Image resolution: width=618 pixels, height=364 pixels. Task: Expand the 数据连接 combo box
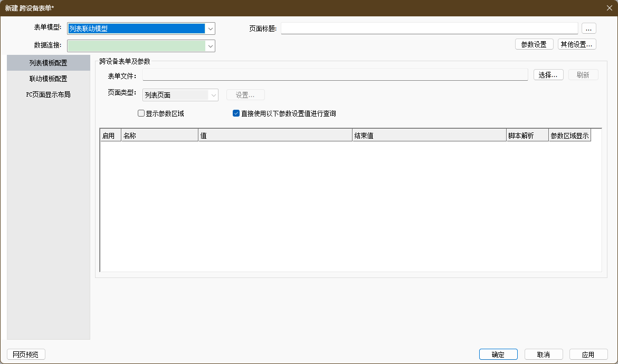(211, 46)
